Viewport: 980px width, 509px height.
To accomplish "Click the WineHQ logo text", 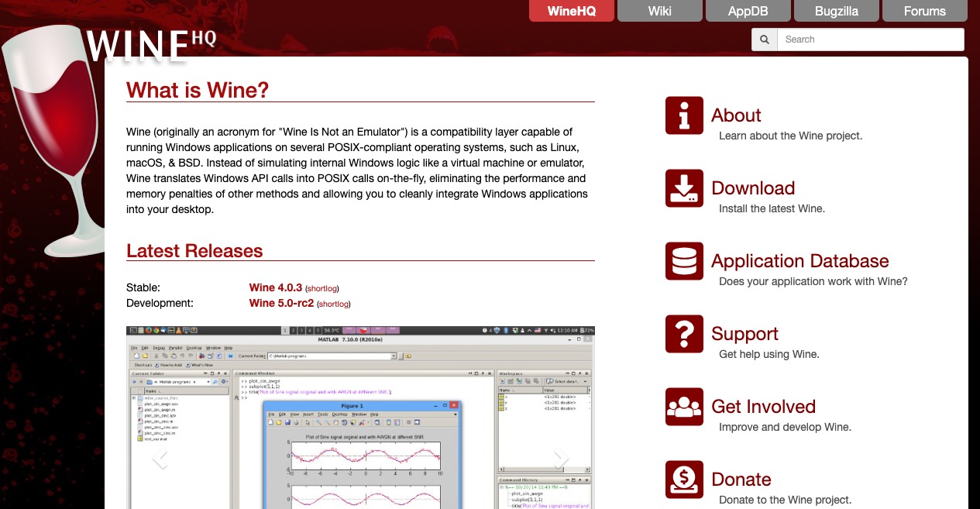I will (151, 46).
